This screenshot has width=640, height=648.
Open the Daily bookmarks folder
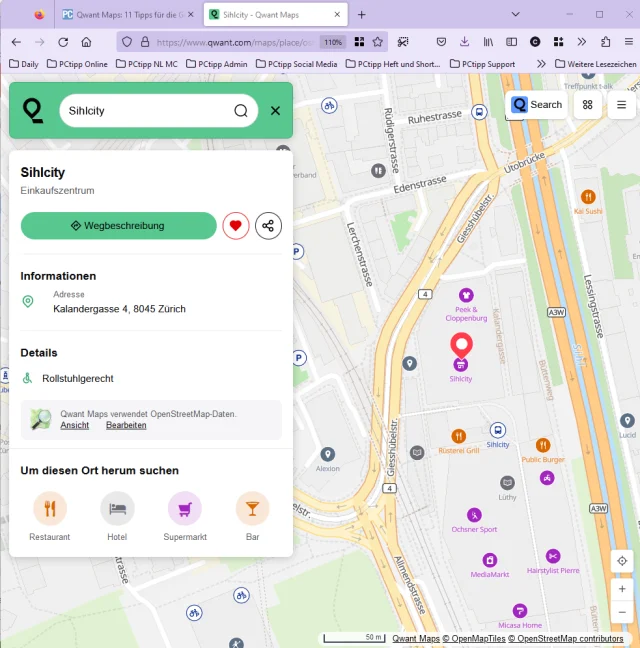pos(24,64)
